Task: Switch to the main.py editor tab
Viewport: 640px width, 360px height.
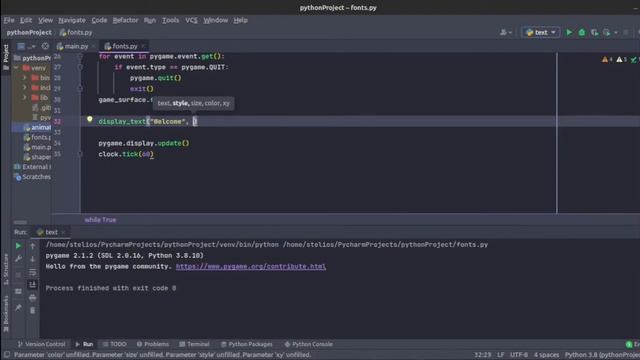Action: click(x=73, y=46)
